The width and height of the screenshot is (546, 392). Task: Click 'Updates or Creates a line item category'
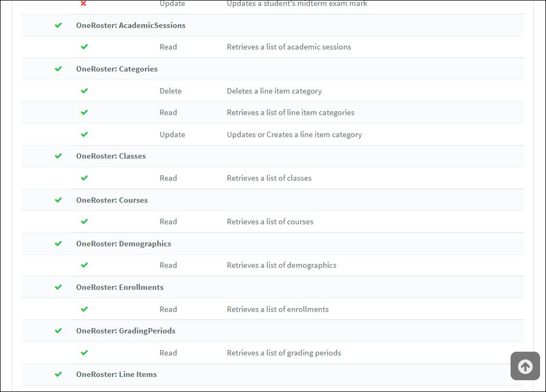(295, 134)
